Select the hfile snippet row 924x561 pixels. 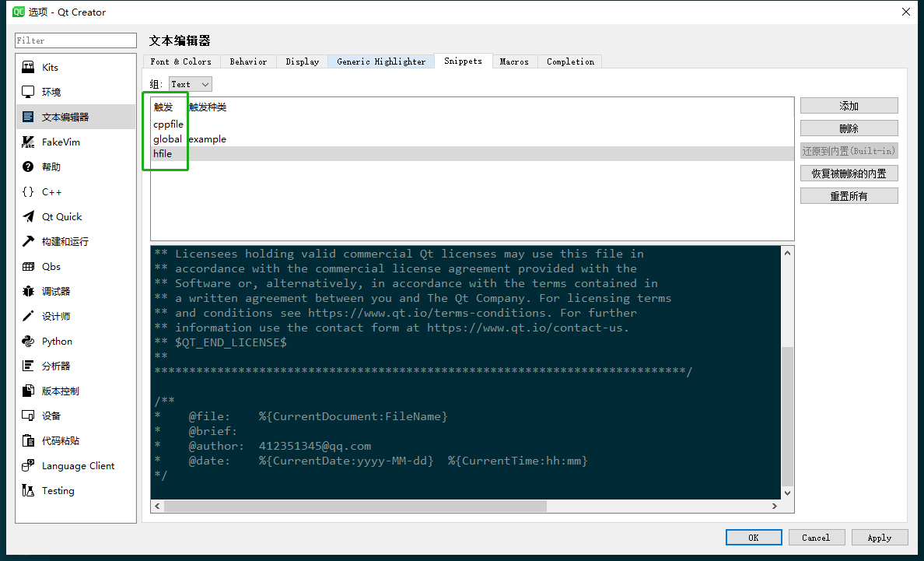(x=472, y=154)
